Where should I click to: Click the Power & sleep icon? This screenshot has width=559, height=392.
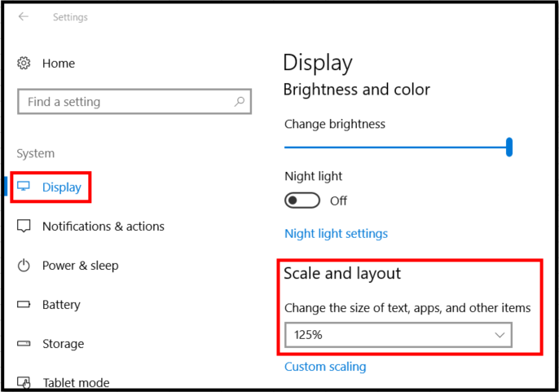(x=24, y=265)
